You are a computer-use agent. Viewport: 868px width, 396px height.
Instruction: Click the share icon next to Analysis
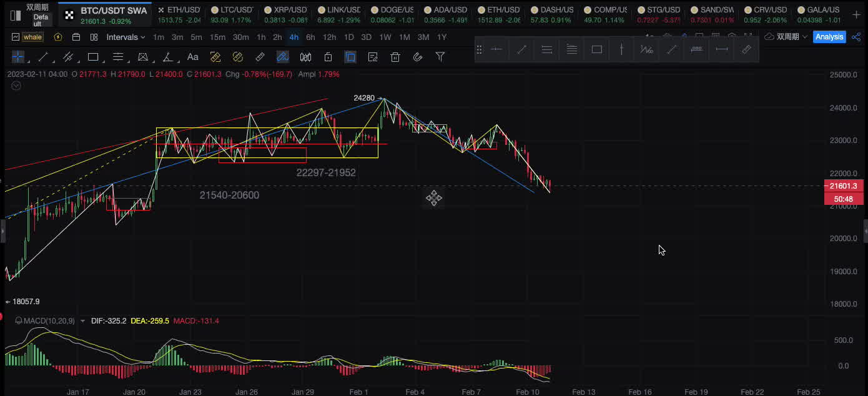(856, 37)
